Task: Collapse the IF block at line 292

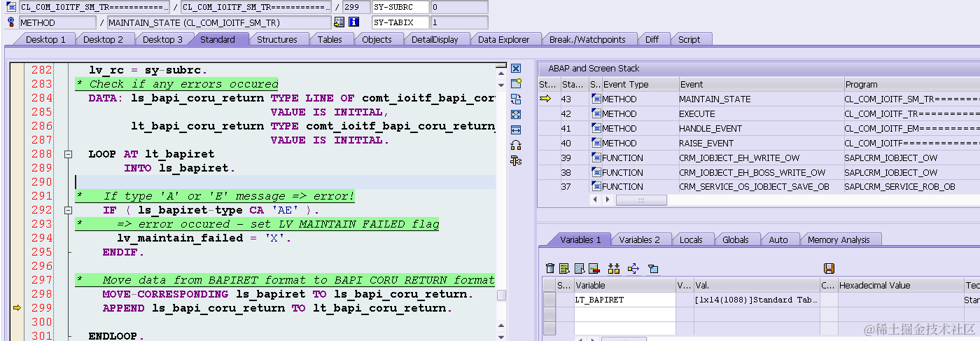Action: (x=68, y=210)
